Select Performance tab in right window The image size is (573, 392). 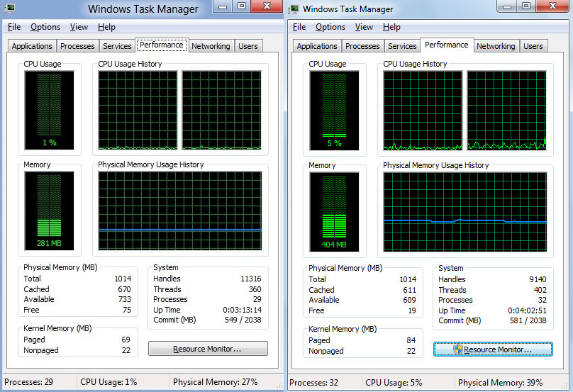click(x=447, y=45)
